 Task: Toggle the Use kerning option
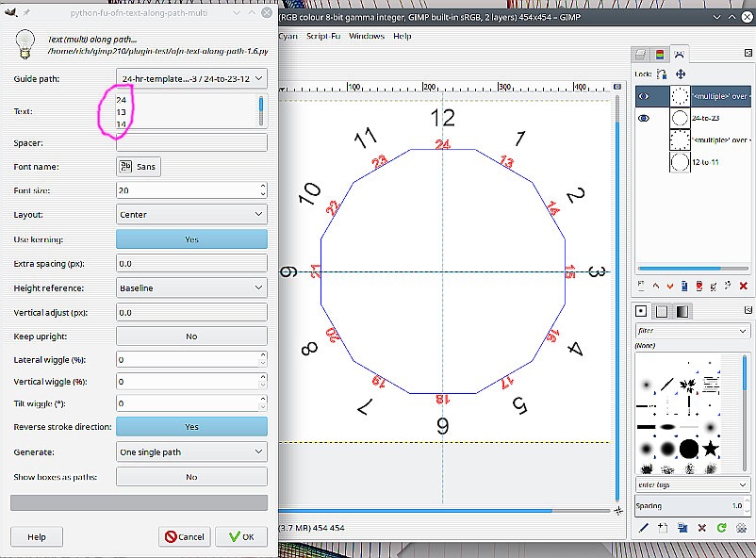pyautogui.click(x=191, y=239)
